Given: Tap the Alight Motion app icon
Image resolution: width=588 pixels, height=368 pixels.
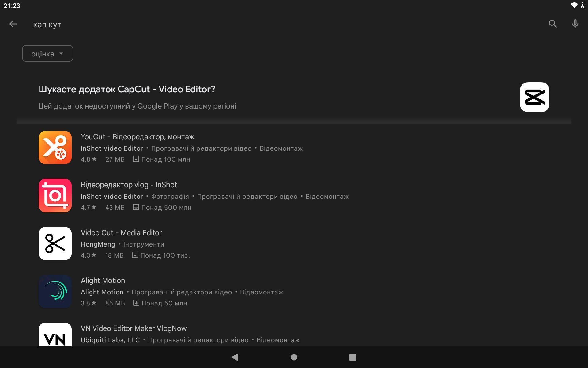Looking at the screenshot, I should (x=55, y=291).
